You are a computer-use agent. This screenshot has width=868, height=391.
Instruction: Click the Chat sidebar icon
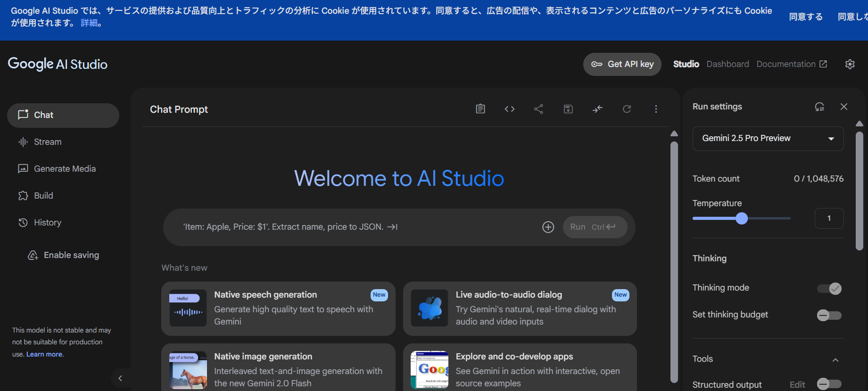pyautogui.click(x=23, y=115)
